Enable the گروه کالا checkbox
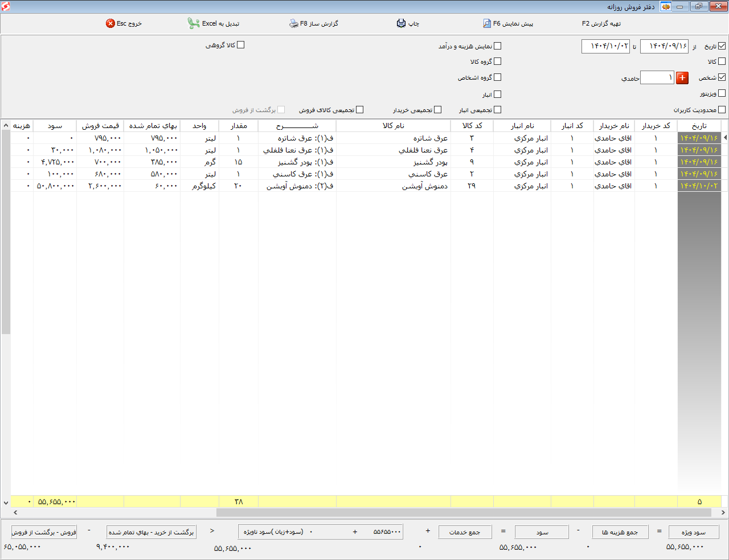 point(498,61)
